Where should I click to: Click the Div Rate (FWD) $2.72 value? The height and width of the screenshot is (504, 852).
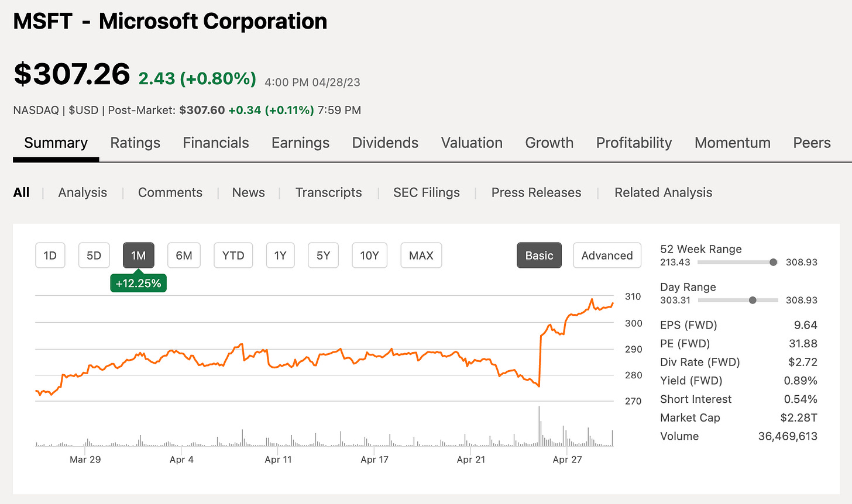(x=803, y=362)
